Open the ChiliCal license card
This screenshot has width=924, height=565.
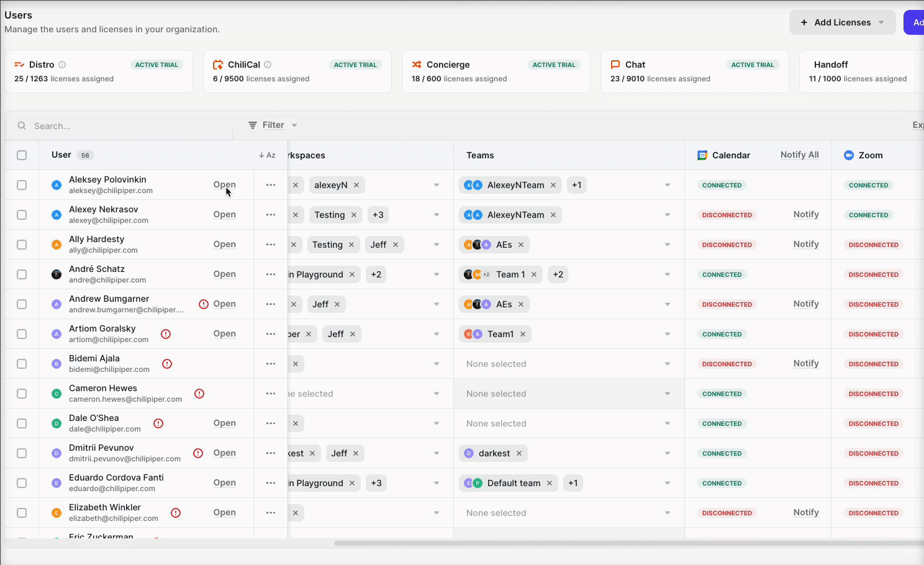[297, 71]
